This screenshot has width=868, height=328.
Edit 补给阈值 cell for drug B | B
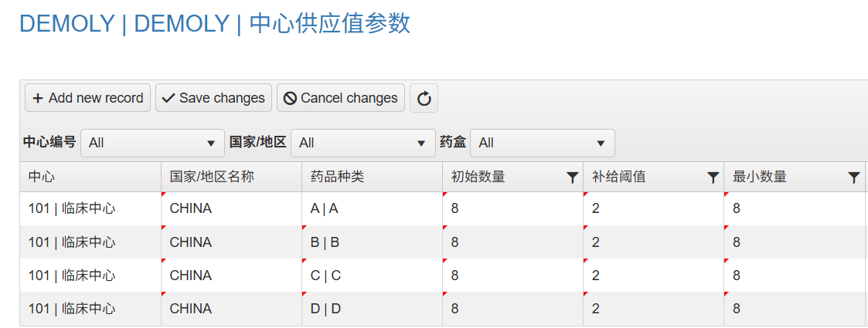[x=653, y=242]
